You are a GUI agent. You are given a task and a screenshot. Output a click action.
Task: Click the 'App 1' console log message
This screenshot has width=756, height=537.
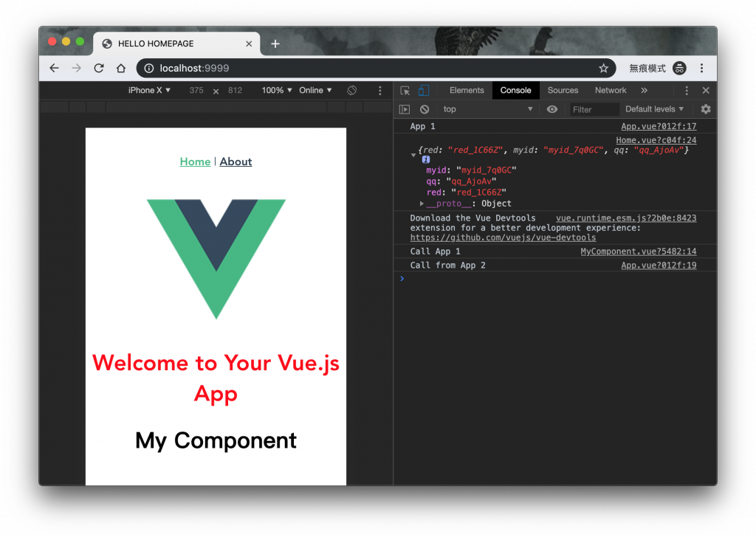422,127
